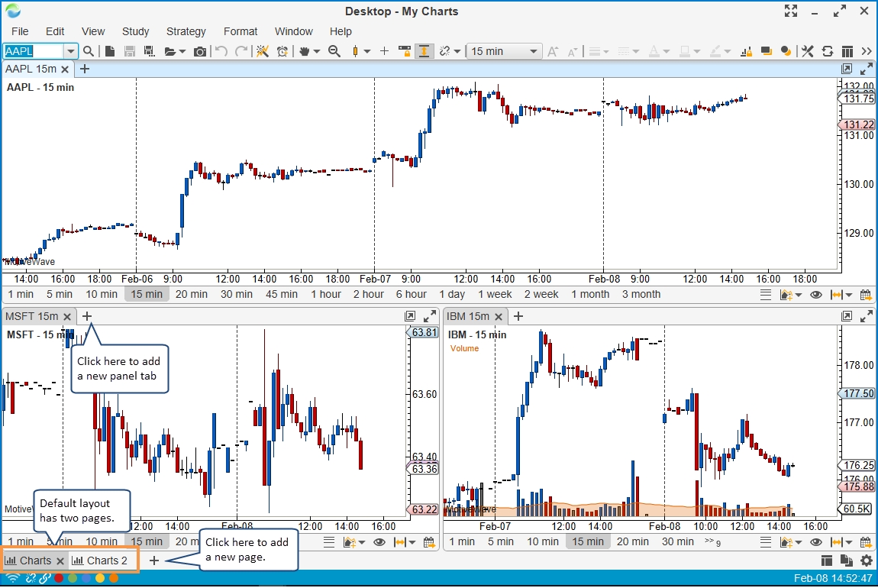Add a new panel tab beside MSFT 15m

click(87, 316)
